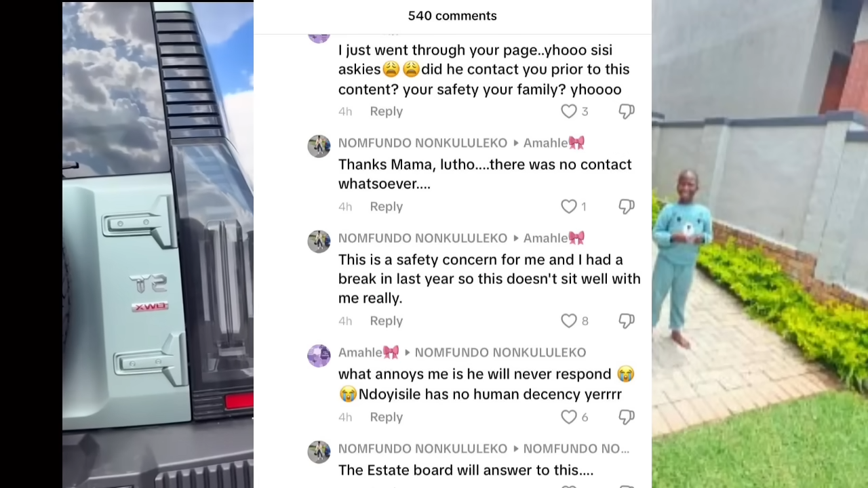Like the comment with 3 likes
Viewport: 868px width, 488px height.
coord(568,111)
